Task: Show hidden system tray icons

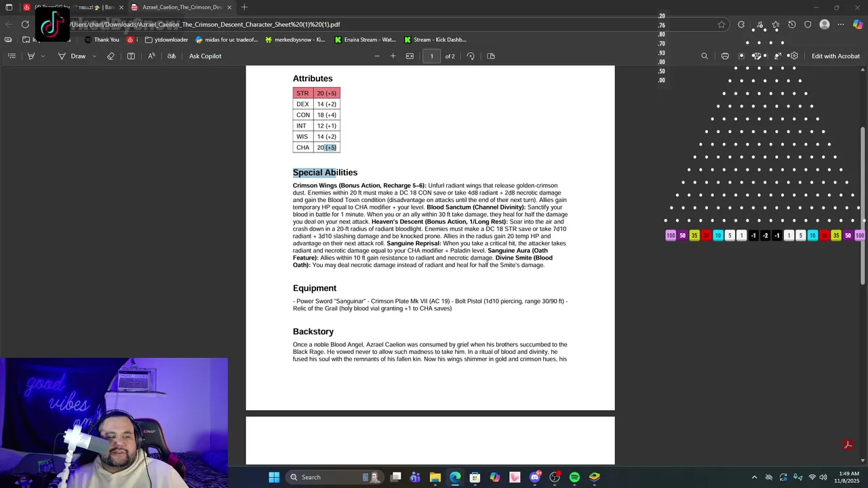Action: (x=754, y=477)
